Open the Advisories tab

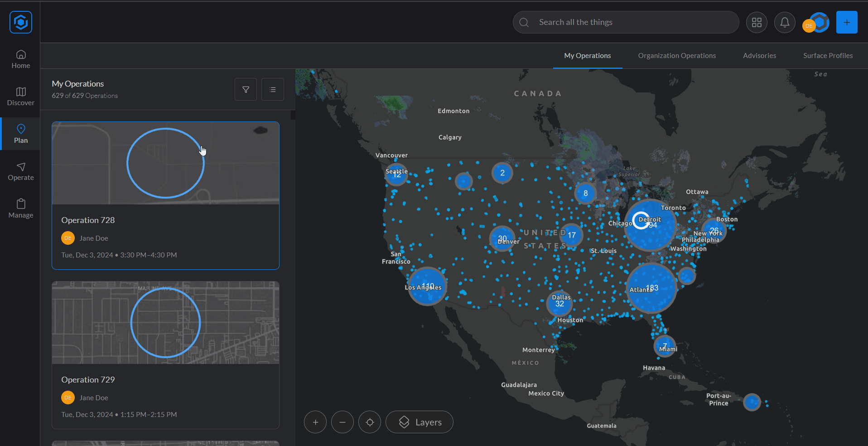point(759,55)
